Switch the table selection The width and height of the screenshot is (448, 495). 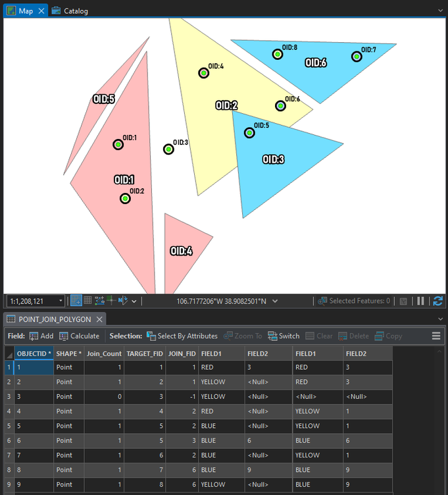click(284, 336)
